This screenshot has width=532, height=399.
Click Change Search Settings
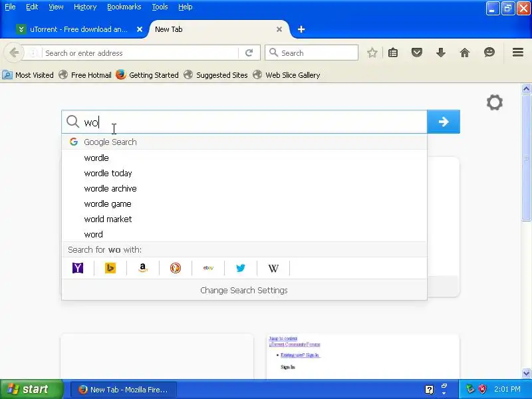[244, 291]
